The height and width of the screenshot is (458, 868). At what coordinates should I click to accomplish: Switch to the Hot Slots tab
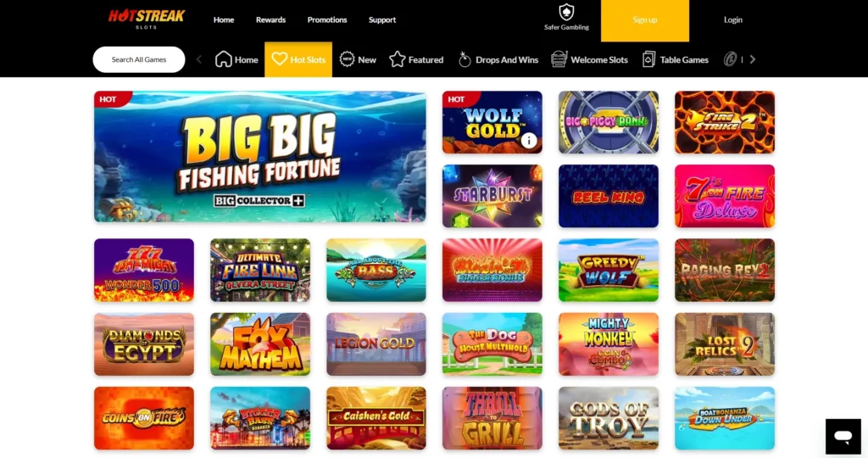[298, 59]
